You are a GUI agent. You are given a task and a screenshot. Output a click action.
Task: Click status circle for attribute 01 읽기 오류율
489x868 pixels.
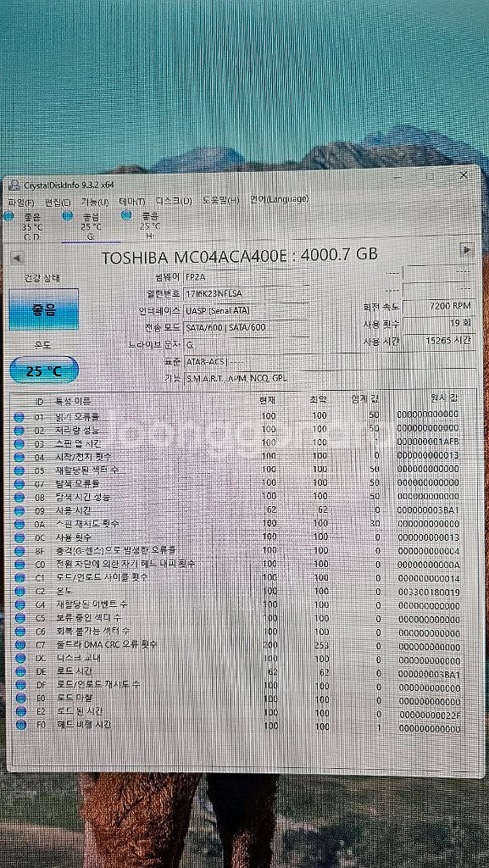19,417
